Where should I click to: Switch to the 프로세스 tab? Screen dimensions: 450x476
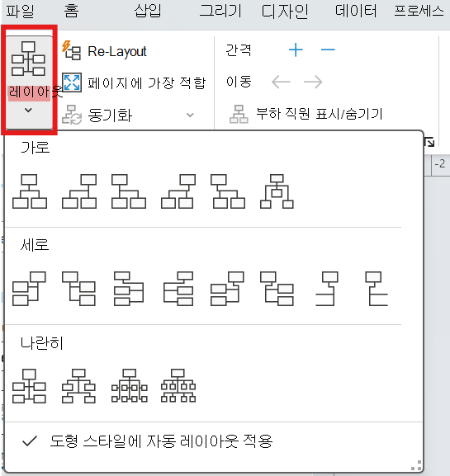[x=419, y=12]
